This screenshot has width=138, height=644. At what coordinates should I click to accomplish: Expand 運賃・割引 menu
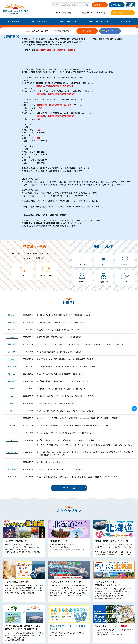pyautogui.click(x=14, y=21)
